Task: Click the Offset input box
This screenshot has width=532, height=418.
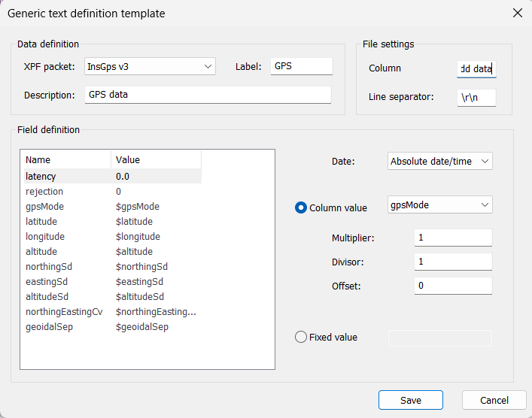Action: coord(452,286)
